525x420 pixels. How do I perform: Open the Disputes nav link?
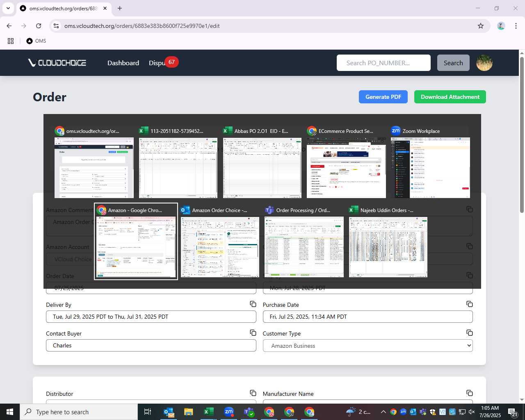click(157, 63)
